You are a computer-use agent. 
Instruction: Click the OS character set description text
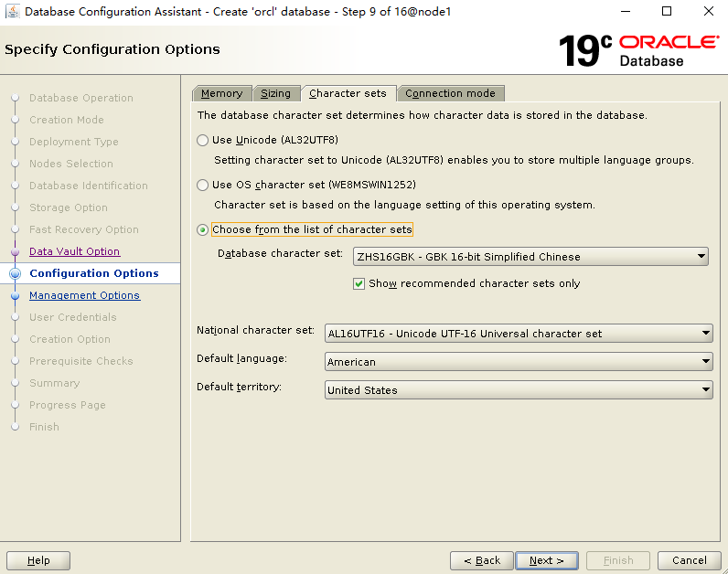(404, 205)
